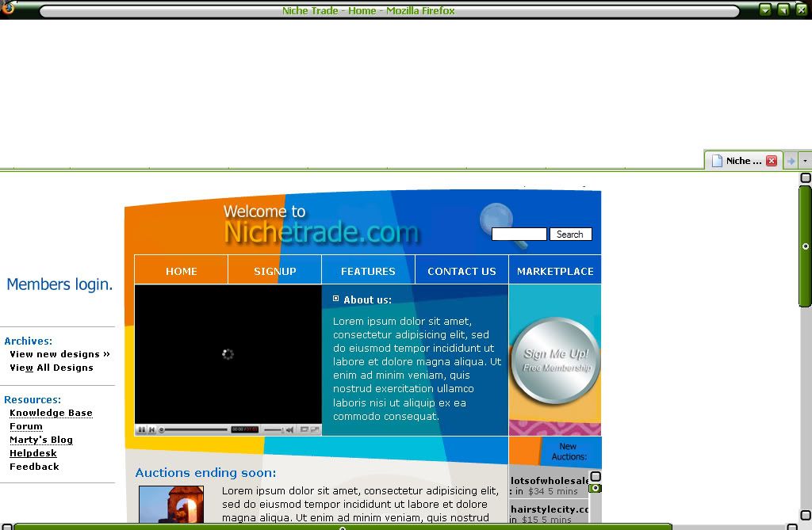Image resolution: width=812 pixels, height=530 pixels.
Task: Open the Feedback link
Action: click(34, 467)
